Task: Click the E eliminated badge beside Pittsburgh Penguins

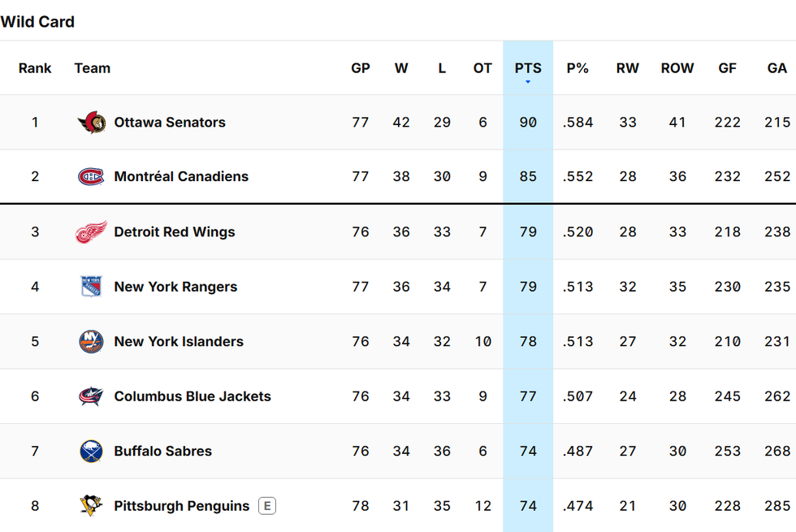Action: point(268,505)
